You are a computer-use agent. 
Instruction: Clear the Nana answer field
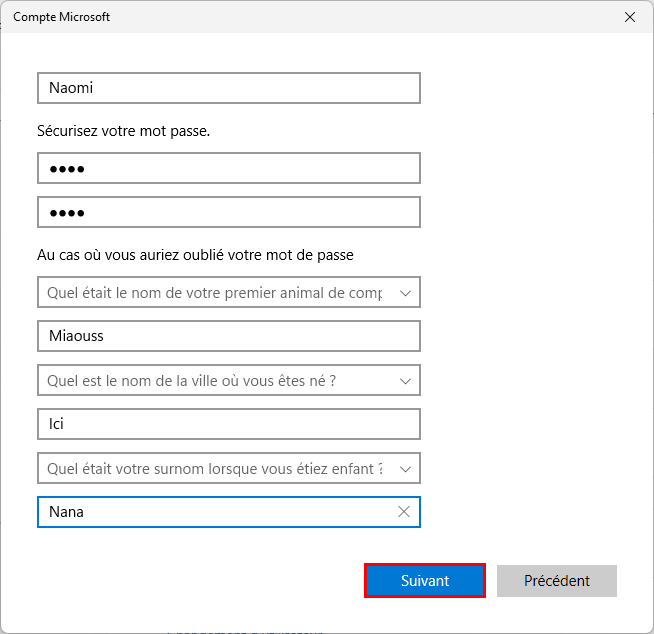tap(403, 511)
